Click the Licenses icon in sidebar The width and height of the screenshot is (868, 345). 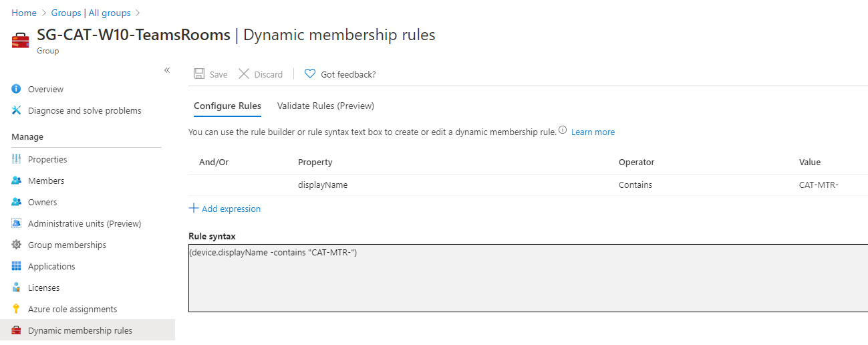17,287
